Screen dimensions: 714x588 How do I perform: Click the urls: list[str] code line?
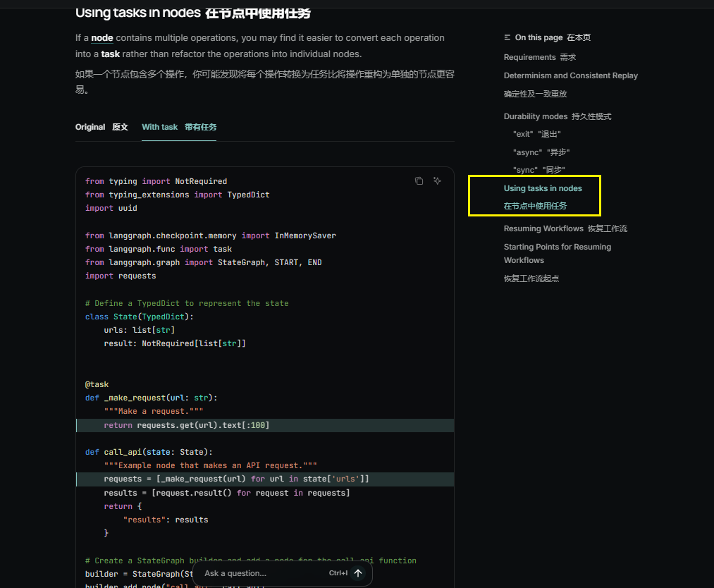pos(140,330)
